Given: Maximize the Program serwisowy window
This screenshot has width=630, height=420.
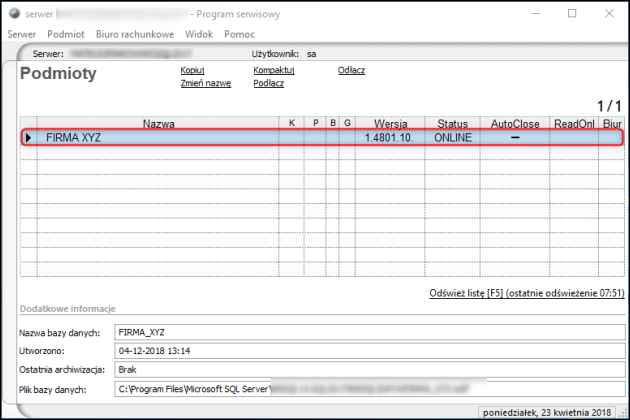Looking at the screenshot, I should tap(572, 14).
